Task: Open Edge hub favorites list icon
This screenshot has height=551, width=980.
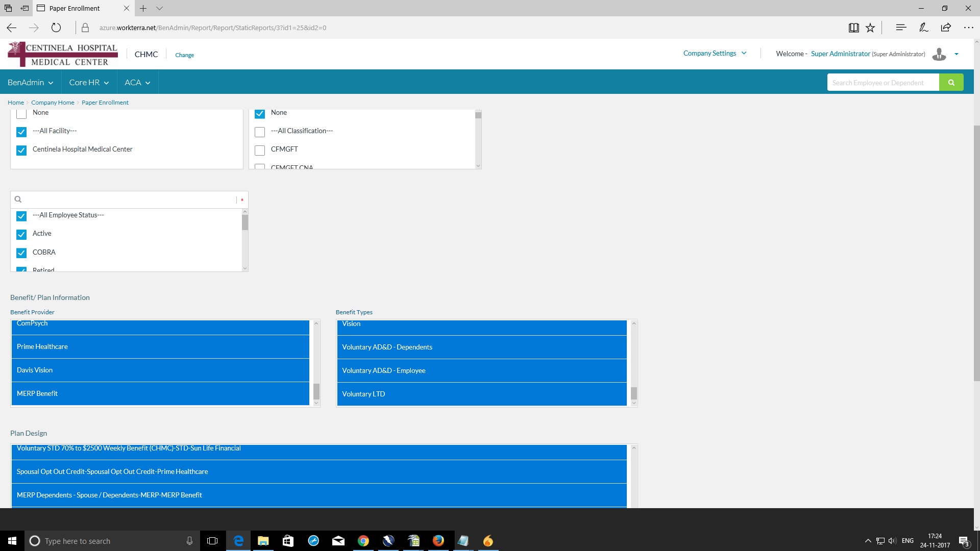Action: tap(901, 28)
